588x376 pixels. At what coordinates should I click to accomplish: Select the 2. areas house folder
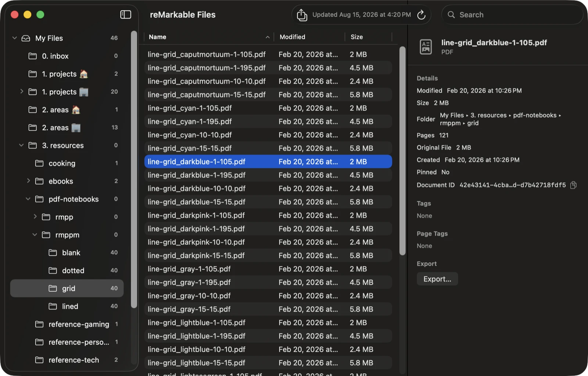click(x=67, y=110)
